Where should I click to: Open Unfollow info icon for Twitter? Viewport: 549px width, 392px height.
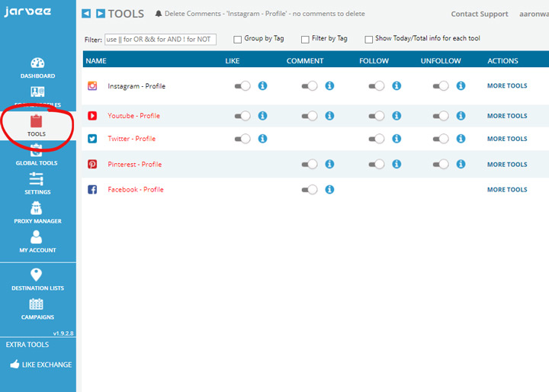pos(461,139)
